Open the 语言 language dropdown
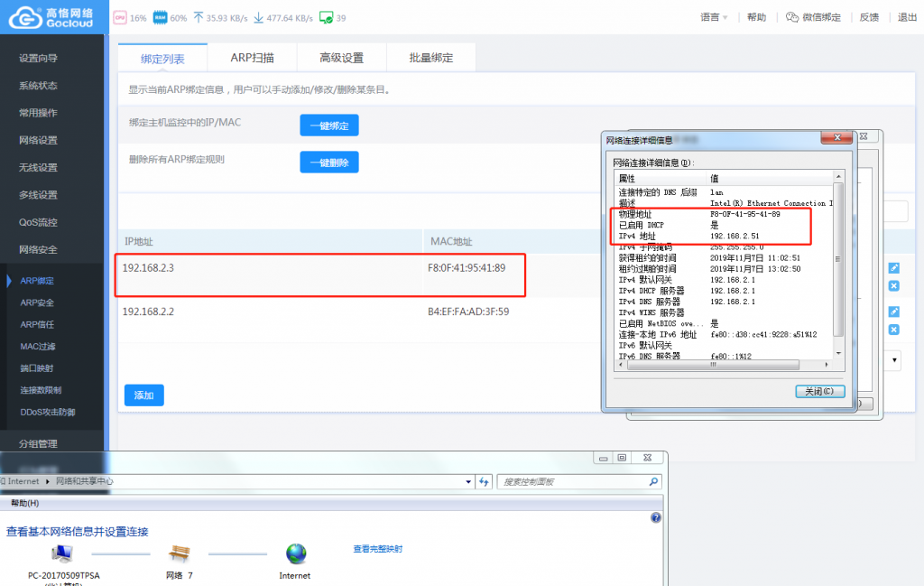Viewport: 924px width, 586px height. (x=714, y=17)
